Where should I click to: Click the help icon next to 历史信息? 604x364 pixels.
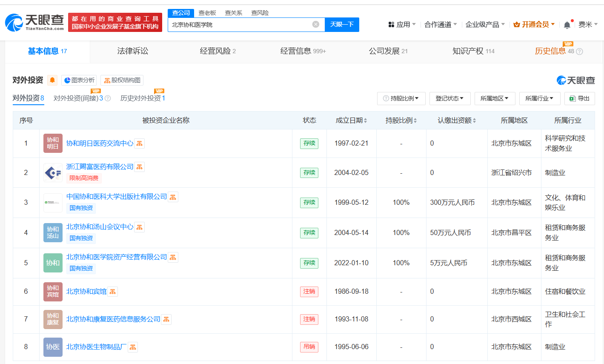(x=579, y=52)
